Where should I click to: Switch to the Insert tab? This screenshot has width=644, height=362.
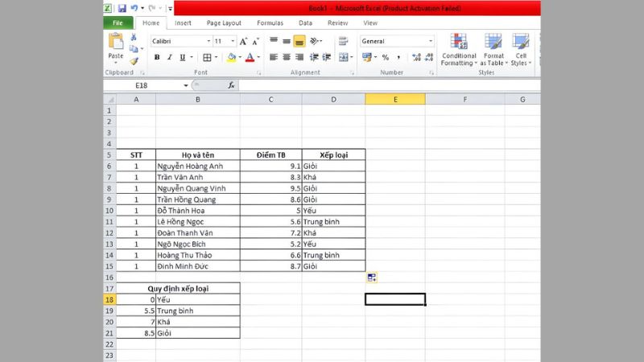click(183, 23)
